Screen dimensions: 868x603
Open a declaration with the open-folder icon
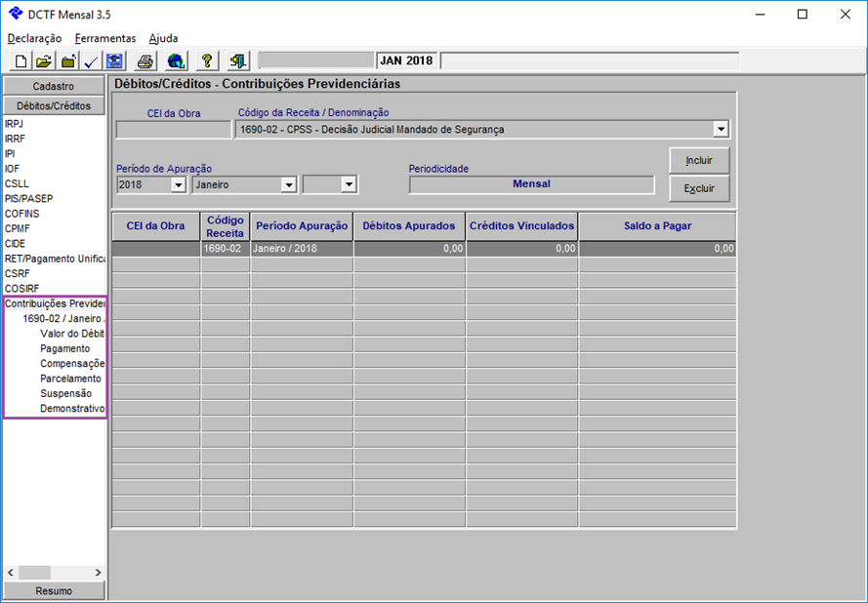coord(44,60)
